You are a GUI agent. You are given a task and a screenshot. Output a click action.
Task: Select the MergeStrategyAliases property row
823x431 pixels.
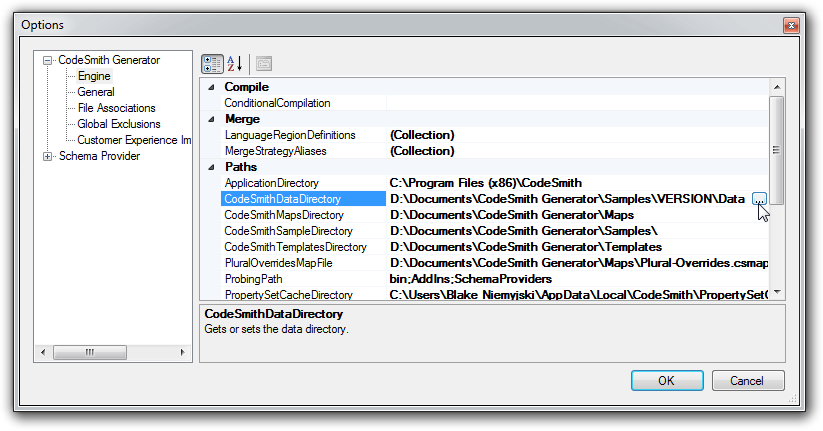pyautogui.click(x=303, y=151)
